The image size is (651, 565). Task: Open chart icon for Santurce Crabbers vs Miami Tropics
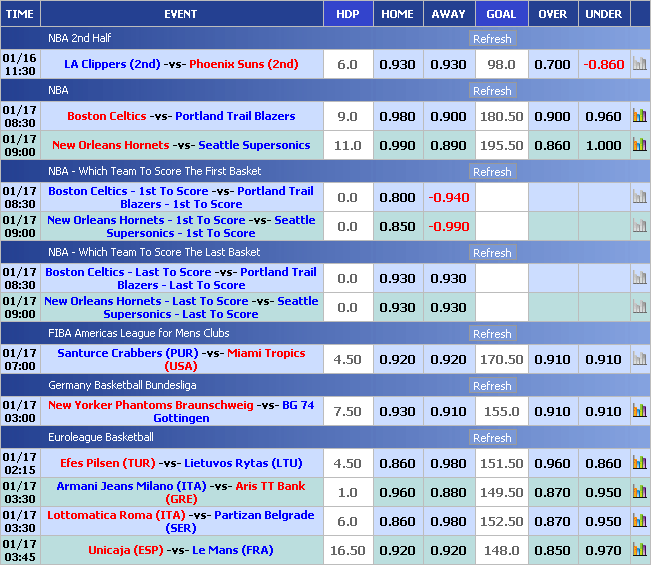[x=639, y=359]
